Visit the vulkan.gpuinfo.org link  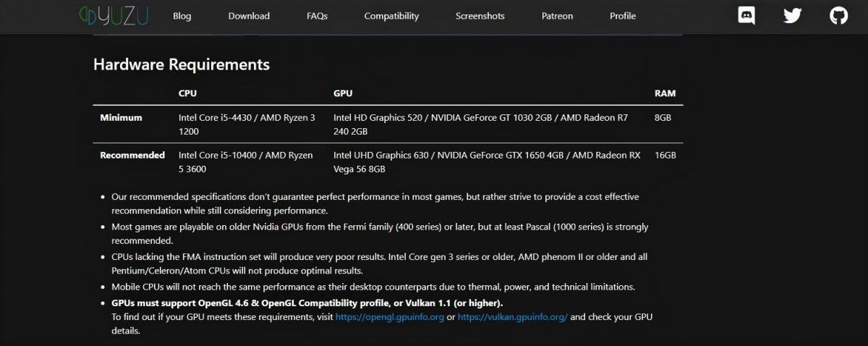513,317
